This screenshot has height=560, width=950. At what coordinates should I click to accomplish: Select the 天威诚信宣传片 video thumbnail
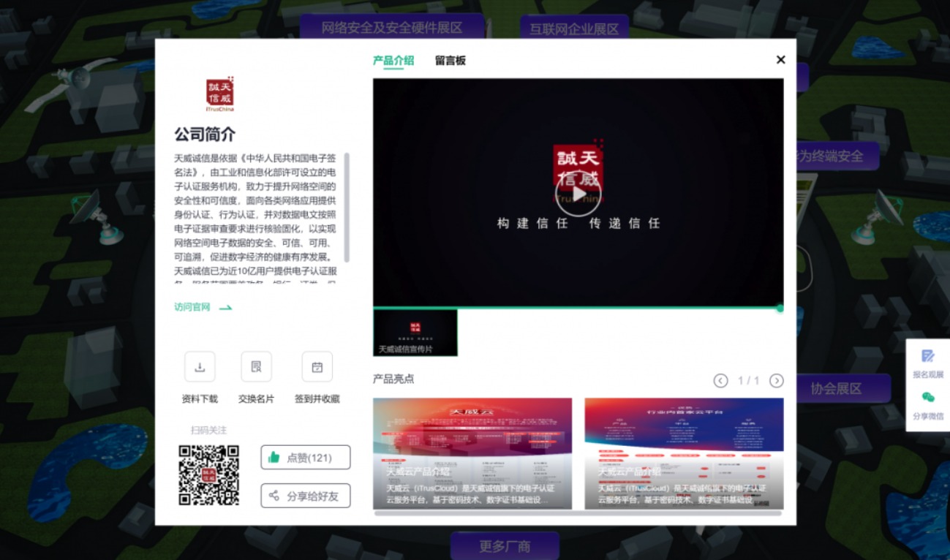click(415, 333)
